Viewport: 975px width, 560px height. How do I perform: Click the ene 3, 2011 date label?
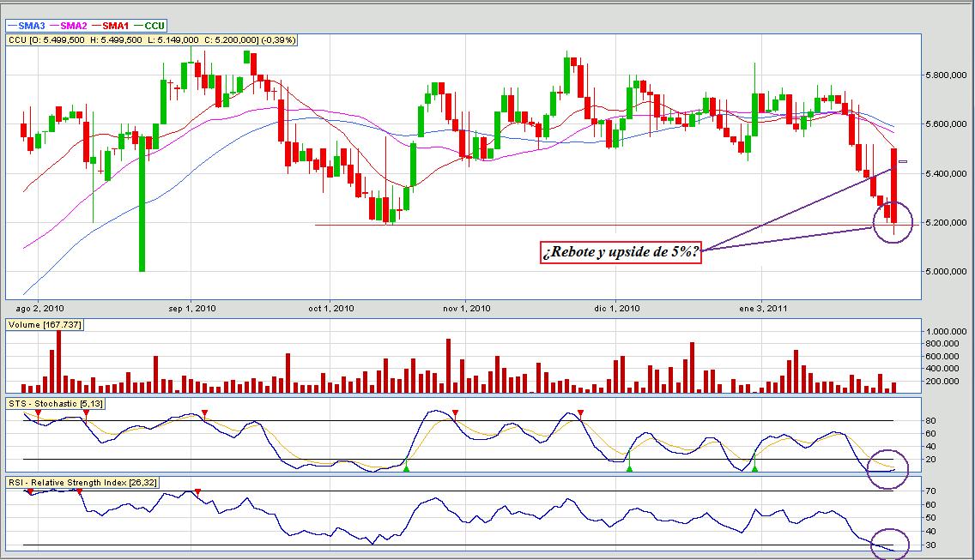click(763, 308)
